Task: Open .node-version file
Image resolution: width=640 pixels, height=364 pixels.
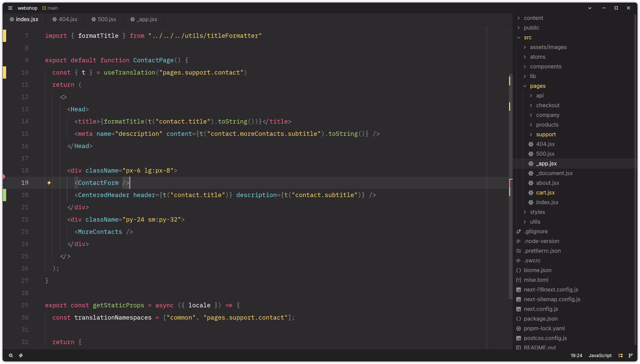Action: [x=541, y=241]
